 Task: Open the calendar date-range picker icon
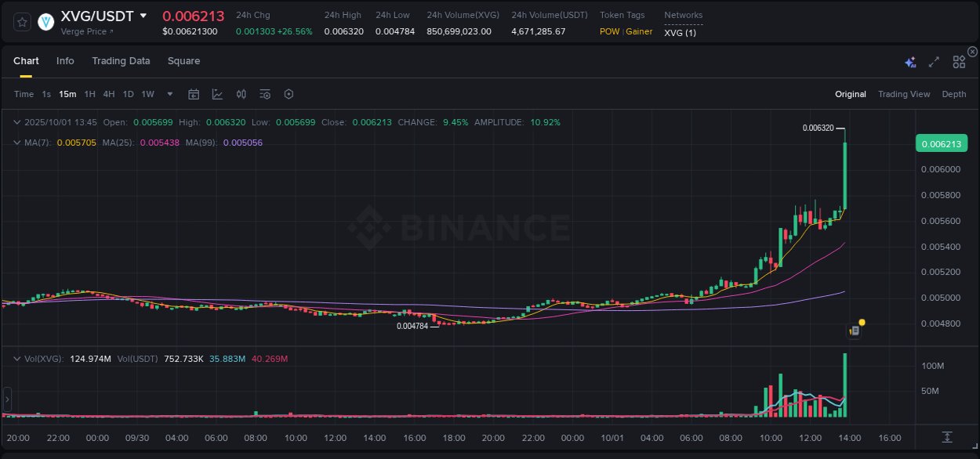point(194,94)
